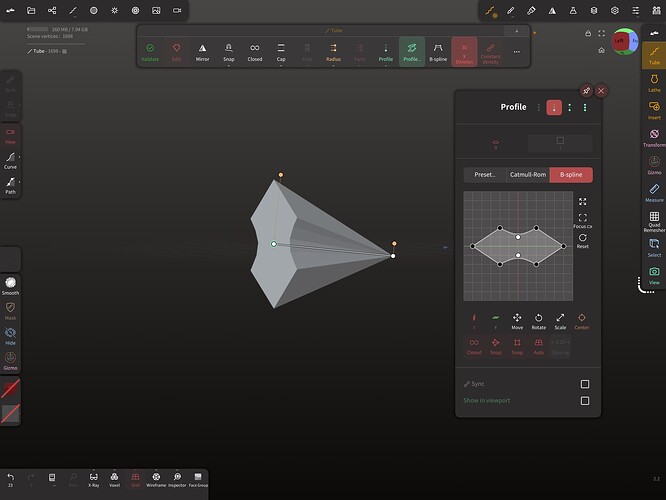Viewport: 666px width, 500px height.
Task: Click the Focus icon beside the profile graph
Action: (583, 220)
